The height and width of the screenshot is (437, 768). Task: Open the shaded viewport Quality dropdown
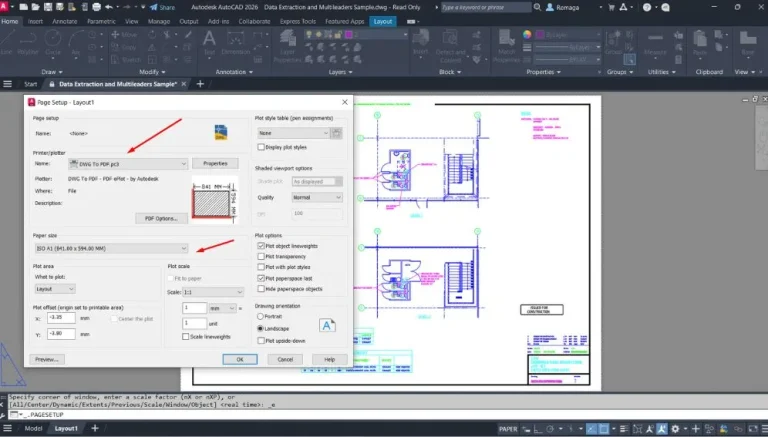pos(317,197)
